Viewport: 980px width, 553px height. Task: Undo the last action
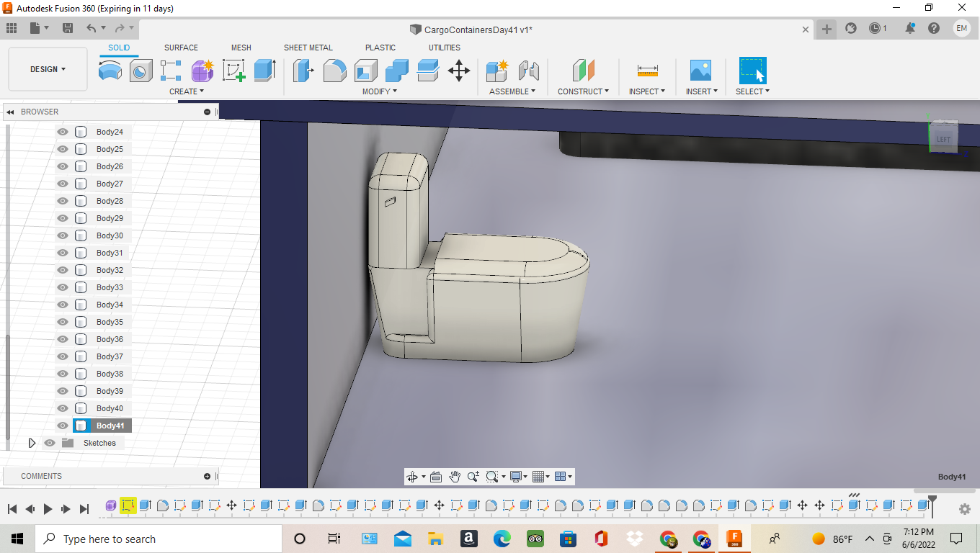pos(92,28)
